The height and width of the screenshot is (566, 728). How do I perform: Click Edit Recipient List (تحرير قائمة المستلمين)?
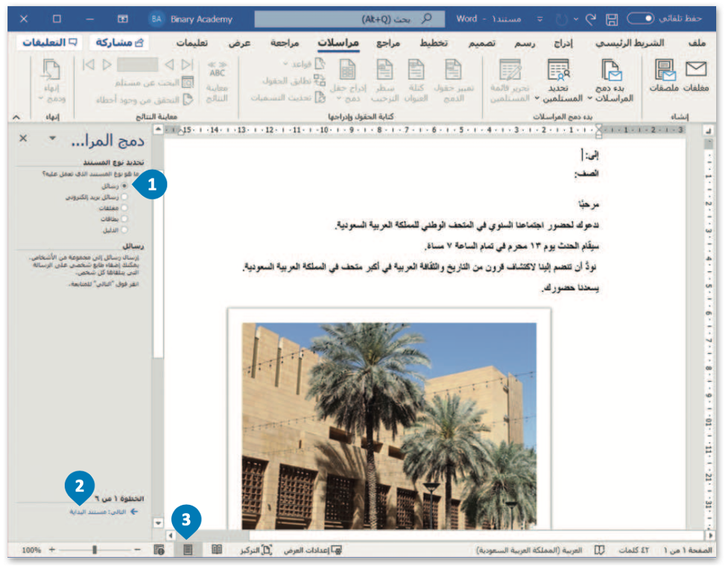(510, 80)
